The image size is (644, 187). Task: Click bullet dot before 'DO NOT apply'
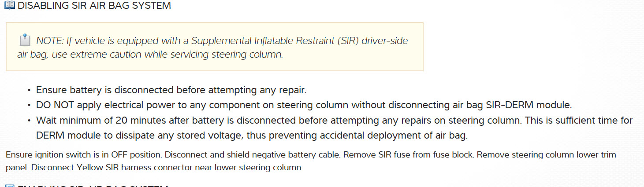(29, 106)
